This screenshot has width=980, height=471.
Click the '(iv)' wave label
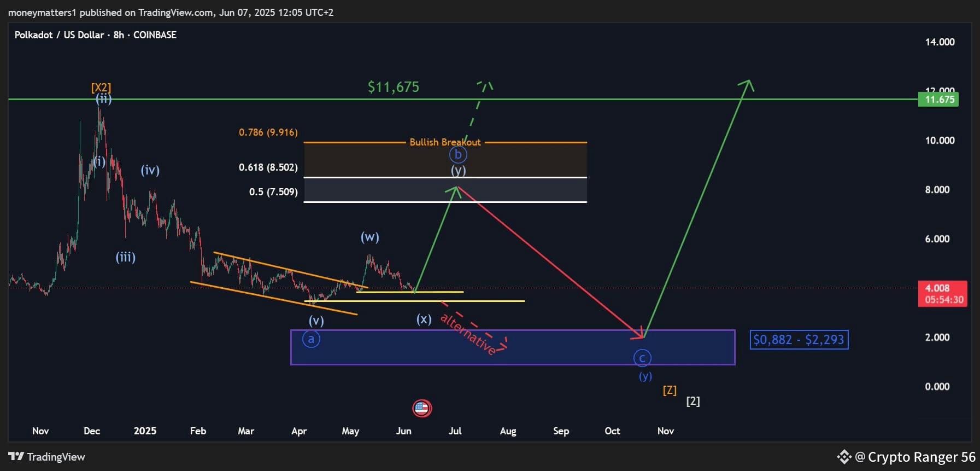pos(150,170)
